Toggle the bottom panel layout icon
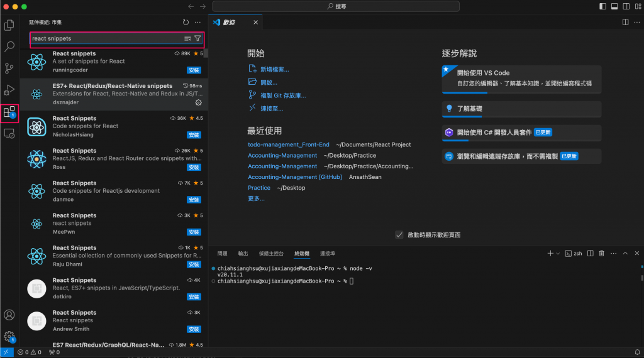Image resolution: width=644 pixels, height=358 pixels. click(x=614, y=6)
